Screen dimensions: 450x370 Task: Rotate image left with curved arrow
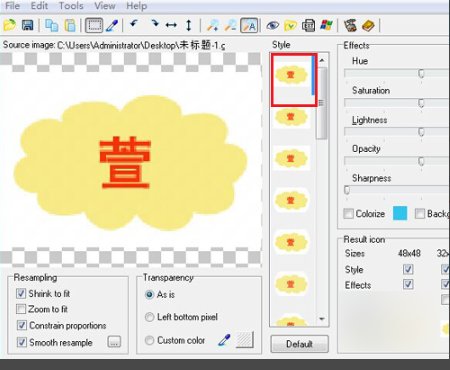[134, 24]
